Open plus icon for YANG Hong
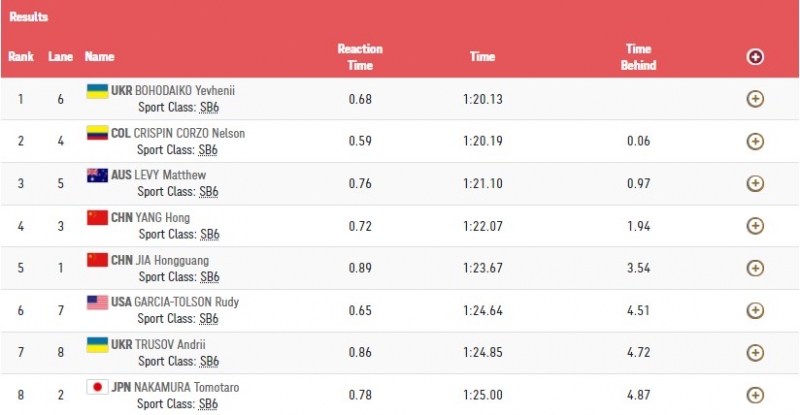 (x=755, y=226)
